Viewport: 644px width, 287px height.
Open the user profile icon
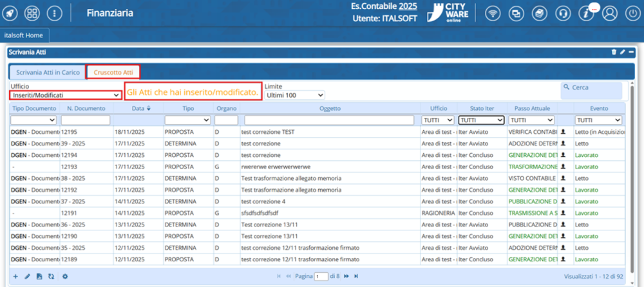[x=610, y=13]
